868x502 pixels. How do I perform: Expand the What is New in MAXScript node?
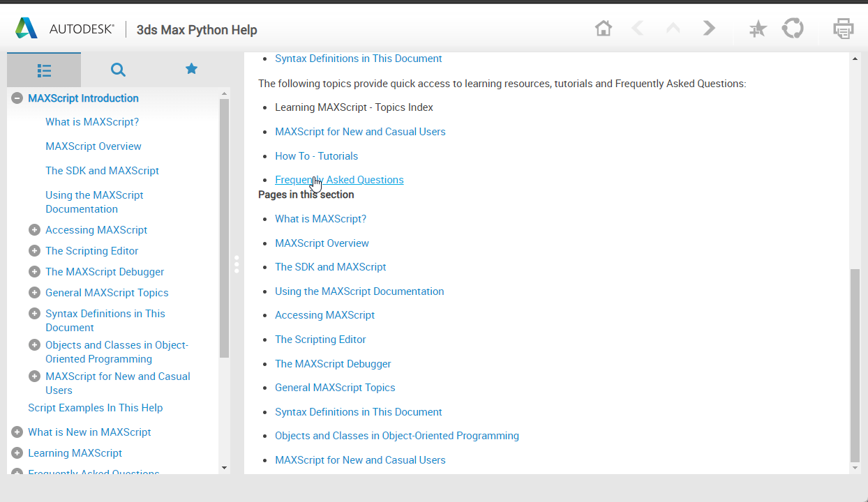(x=17, y=432)
